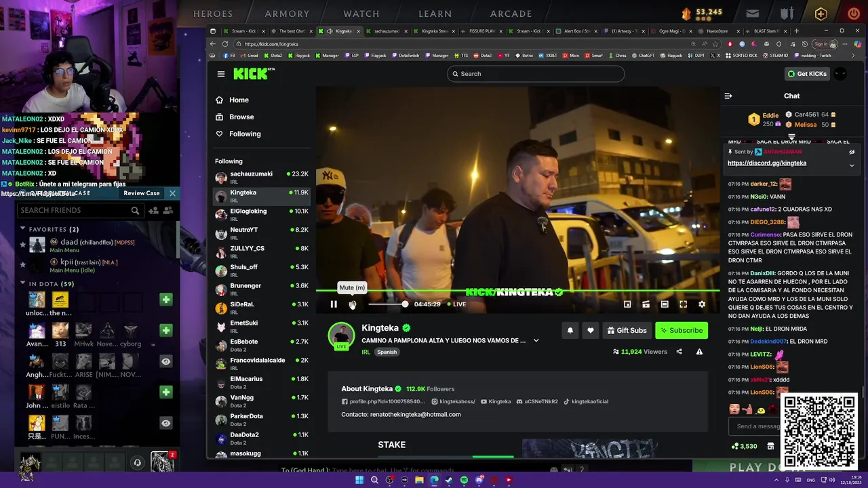Screen dimensions: 868x488
Task: Open the Dota ARMORY tab
Action: 287,14
